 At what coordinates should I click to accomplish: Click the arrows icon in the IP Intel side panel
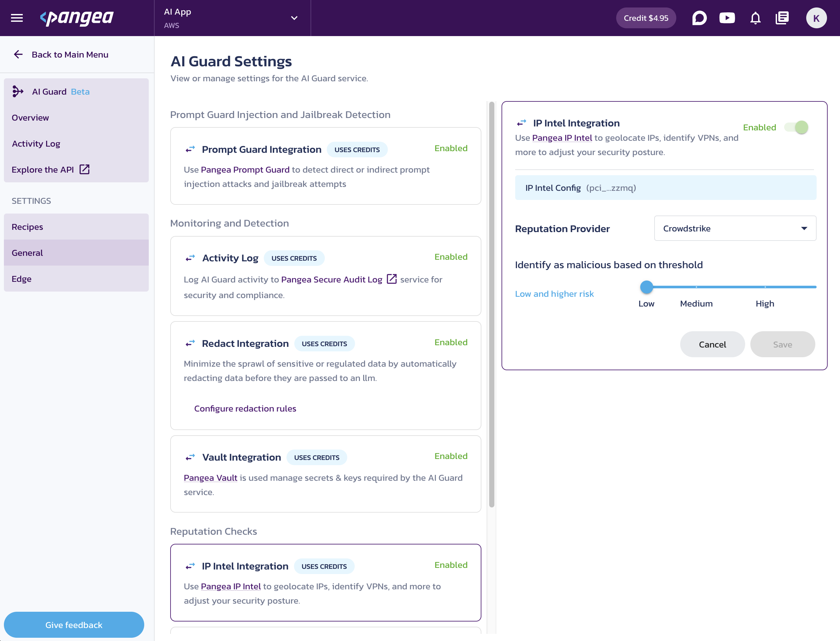coord(521,123)
